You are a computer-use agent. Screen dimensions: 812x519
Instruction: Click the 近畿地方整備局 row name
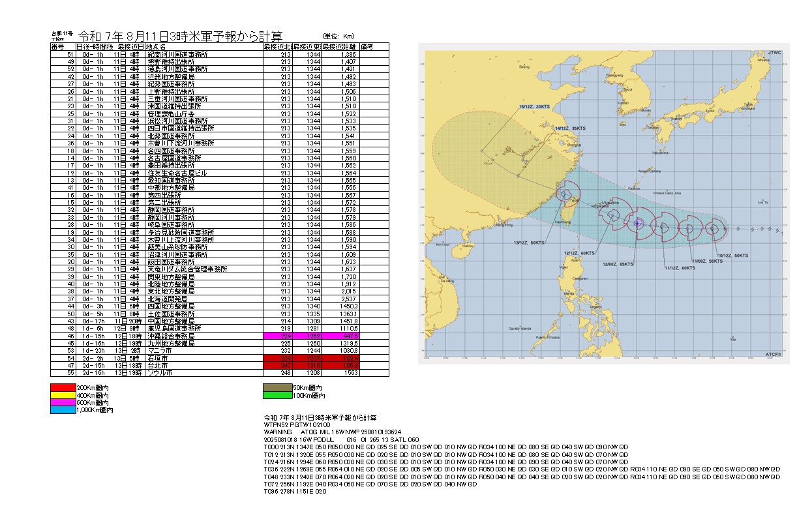tap(171, 76)
